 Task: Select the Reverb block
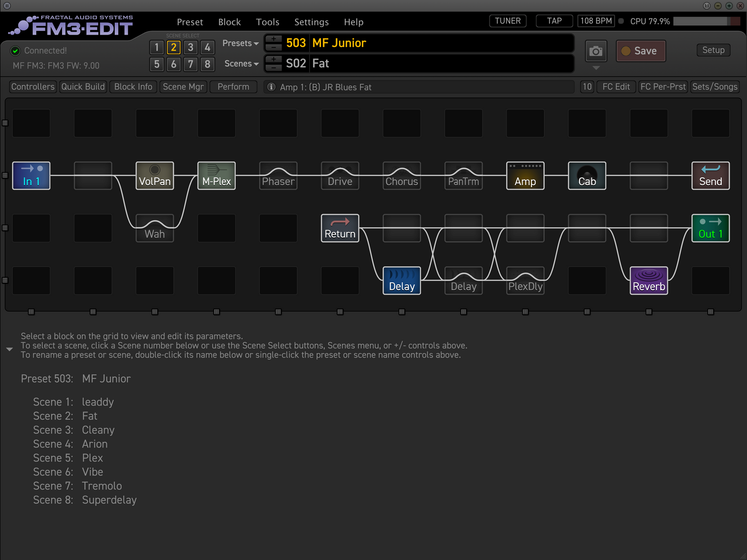pos(649,281)
